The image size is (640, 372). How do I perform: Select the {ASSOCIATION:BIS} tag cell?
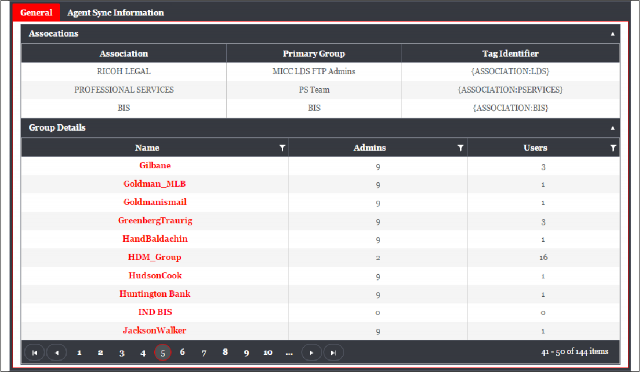tap(510, 108)
